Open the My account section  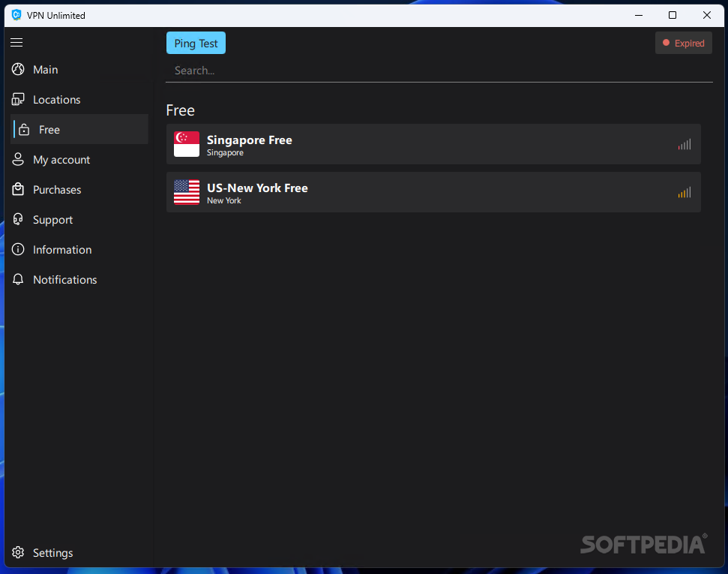tap(79, 159)
